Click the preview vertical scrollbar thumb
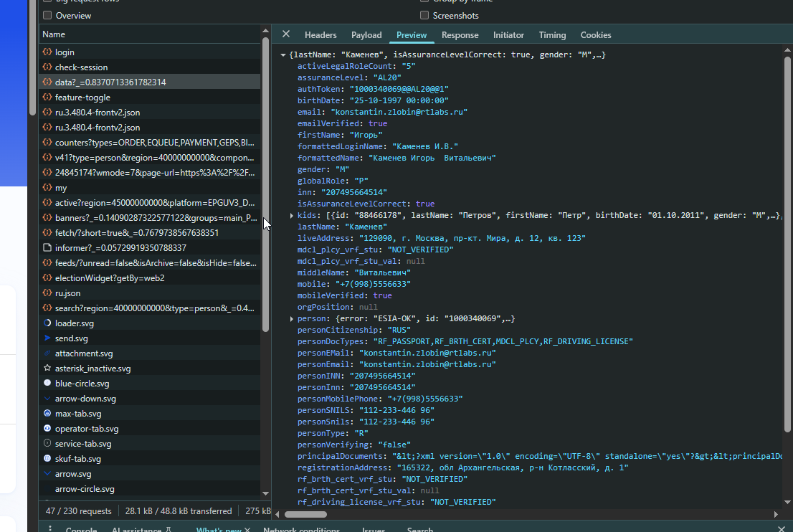This screenshot has width=793, height=532. pos(787,244)
